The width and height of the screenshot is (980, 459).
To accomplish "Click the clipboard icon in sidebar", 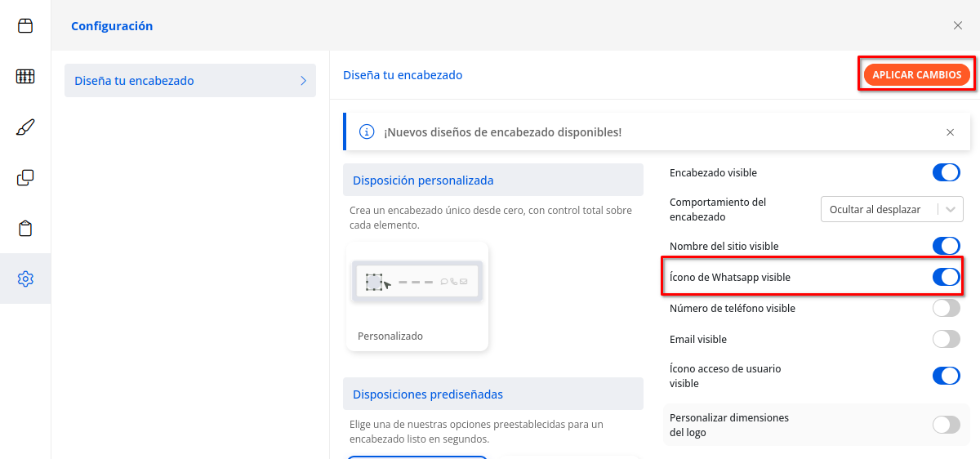I will [x=25, y=228].
